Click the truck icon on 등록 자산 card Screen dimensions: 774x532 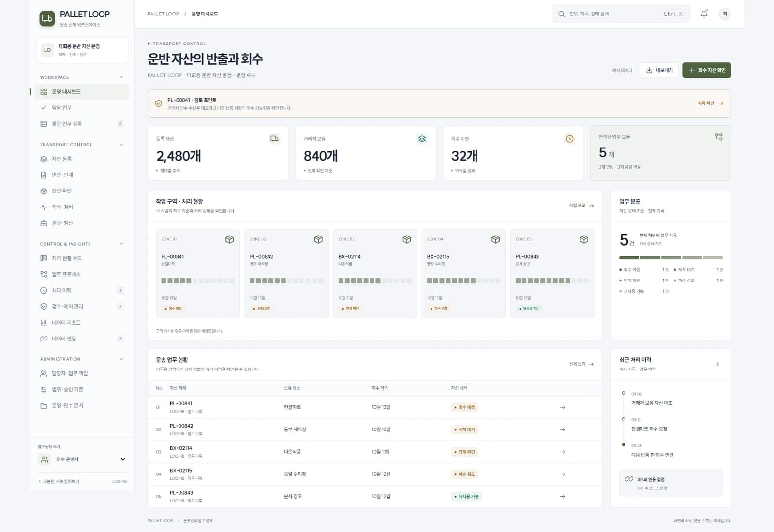[274, 139]
